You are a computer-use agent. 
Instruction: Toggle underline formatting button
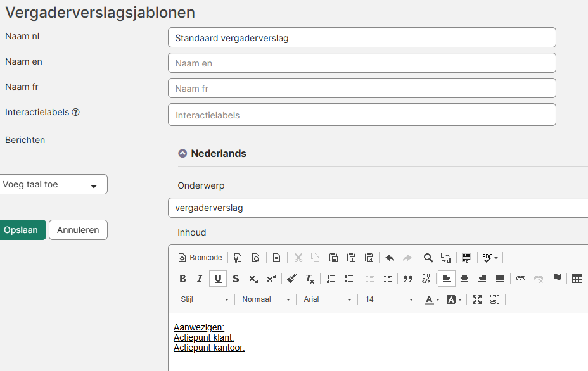coord(218,279)
